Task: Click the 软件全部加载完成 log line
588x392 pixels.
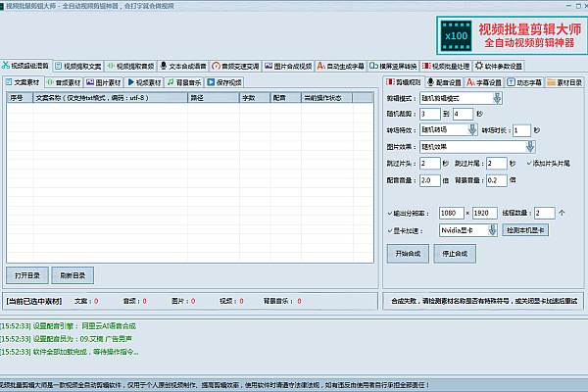Action: (70, 352)
